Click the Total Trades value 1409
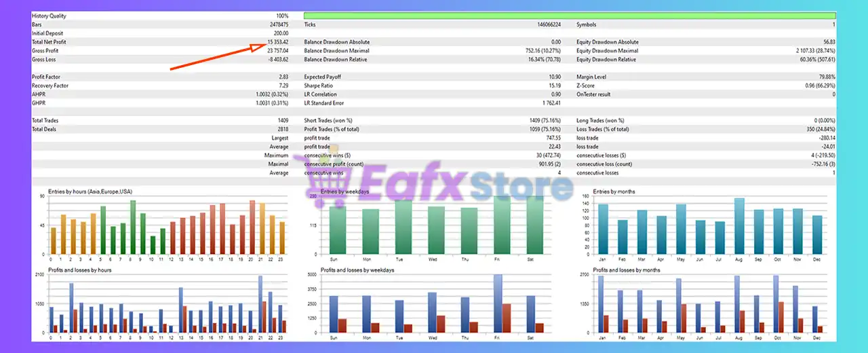The image size is (868, 353). [x=281, y=120]
